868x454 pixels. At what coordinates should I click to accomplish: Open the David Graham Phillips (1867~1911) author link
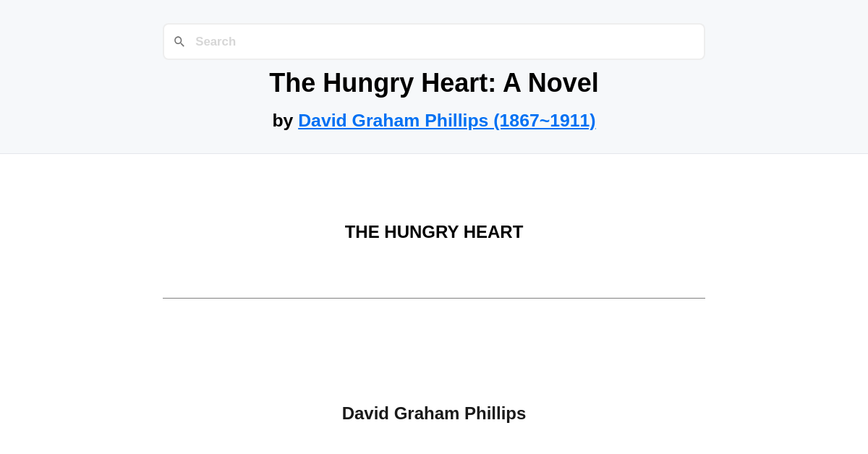pyautogui.click(x=446, y=121)
